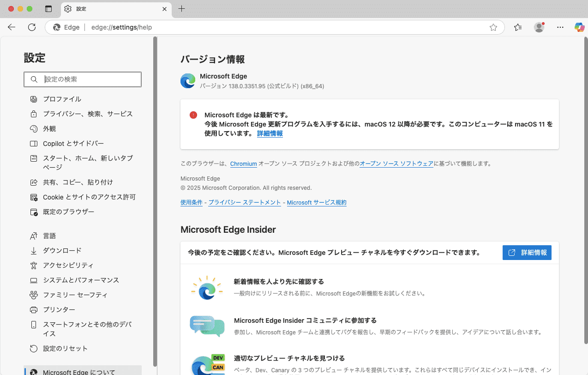Viewport: 588px width, 375px height.
Task: Open the プライバシー ステートメント link
Action: (x=245, y=202)
